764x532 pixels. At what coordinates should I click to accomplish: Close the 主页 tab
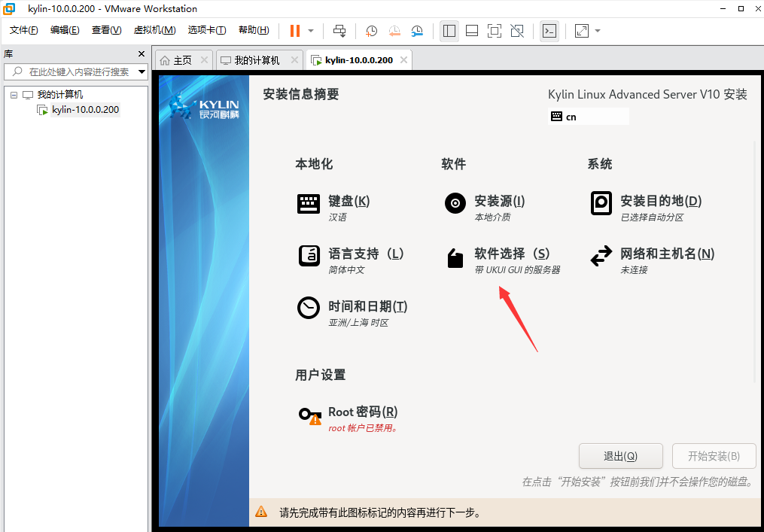[x=204, y=60]
